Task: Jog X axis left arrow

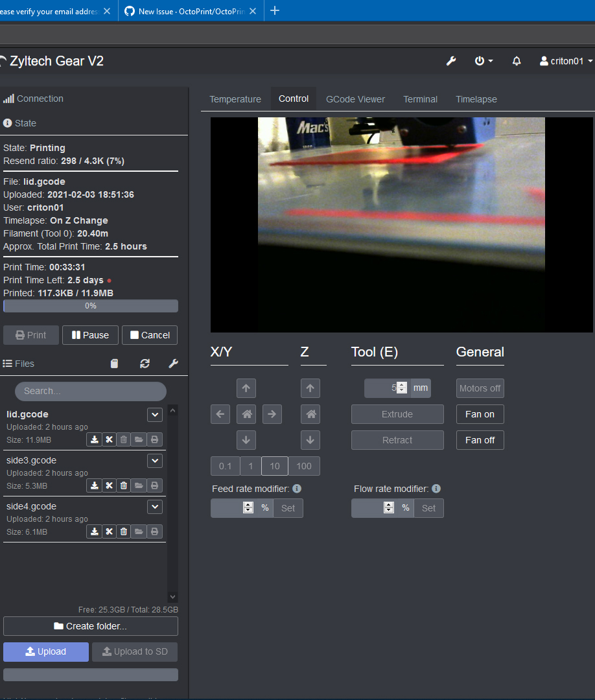Action: pyautogui.click(x=220, y=414)
